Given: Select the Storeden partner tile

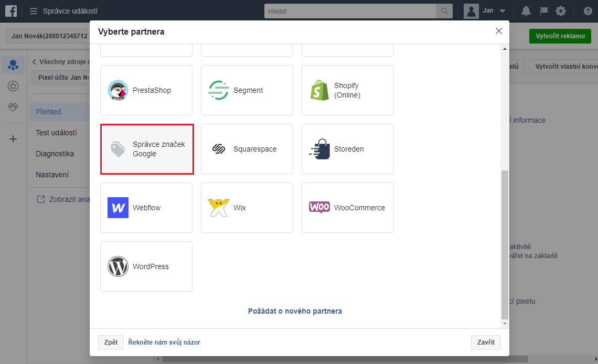Looking at the screenshot, I should coord(347,149).
